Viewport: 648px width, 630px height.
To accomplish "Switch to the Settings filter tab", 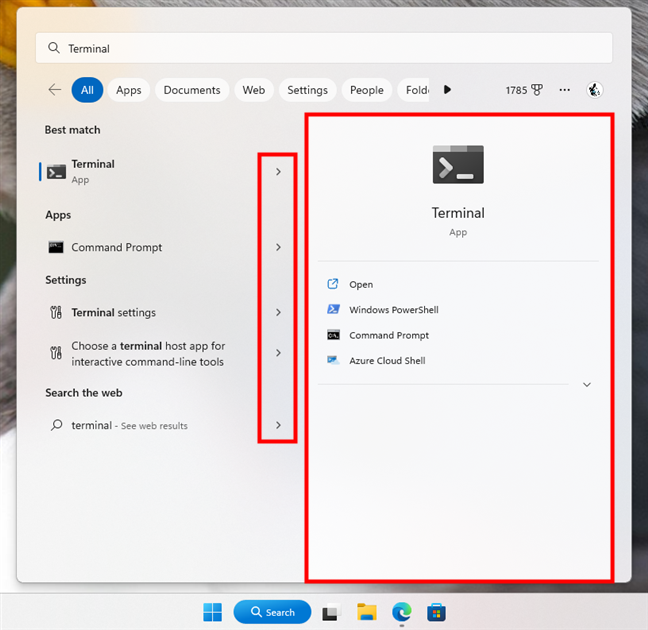I will 307,90.
